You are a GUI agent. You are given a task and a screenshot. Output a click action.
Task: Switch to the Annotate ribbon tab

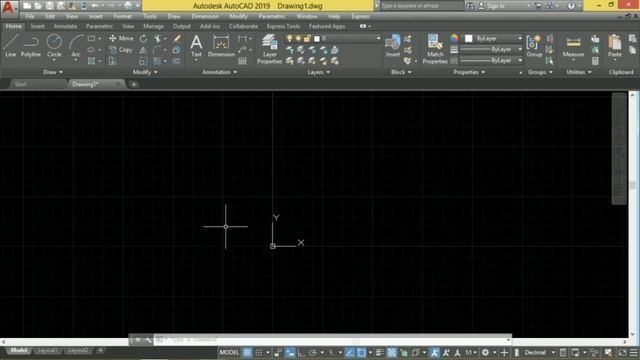click(x=65, y=26)
